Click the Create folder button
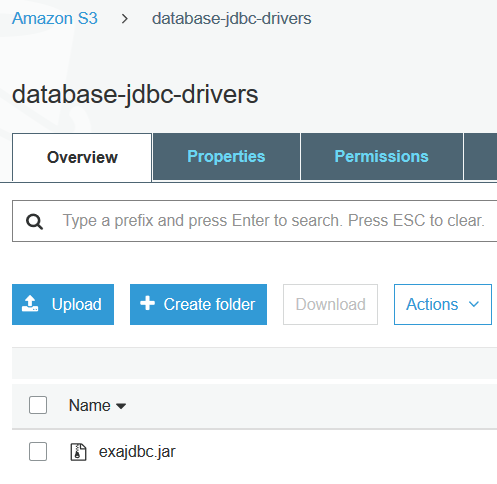The image size is (497, 484). tap(198, 304)
